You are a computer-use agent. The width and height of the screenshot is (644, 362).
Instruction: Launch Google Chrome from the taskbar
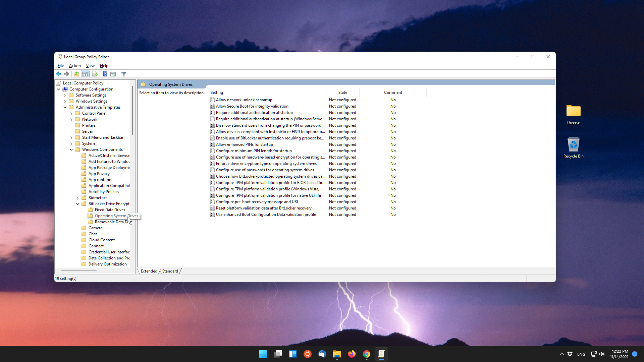pos(367,354)
